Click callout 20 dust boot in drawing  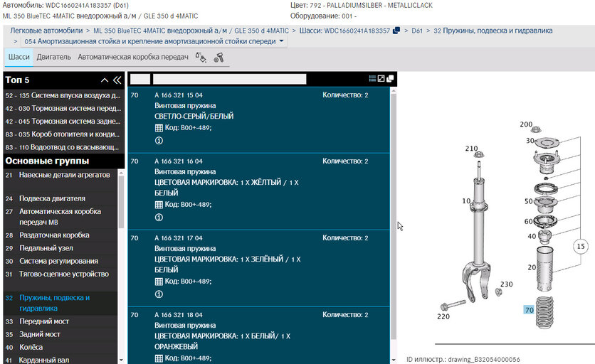532,267
